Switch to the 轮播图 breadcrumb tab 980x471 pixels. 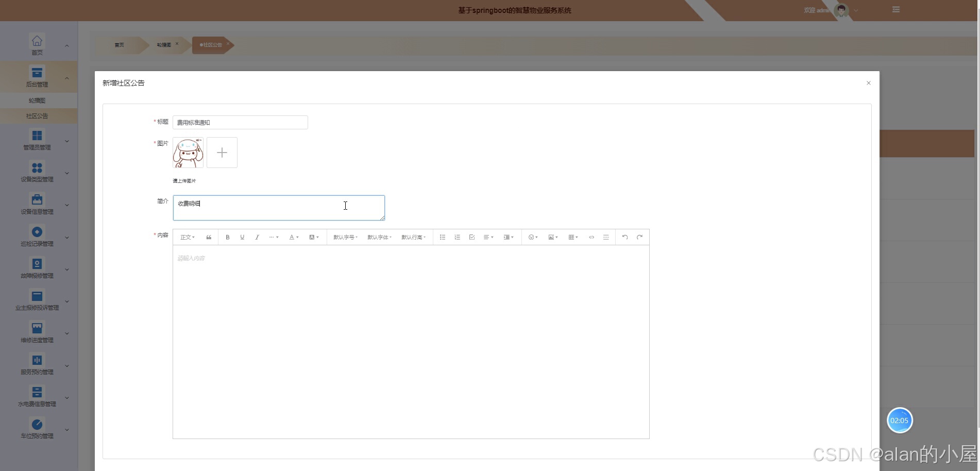tap(164, 45)
